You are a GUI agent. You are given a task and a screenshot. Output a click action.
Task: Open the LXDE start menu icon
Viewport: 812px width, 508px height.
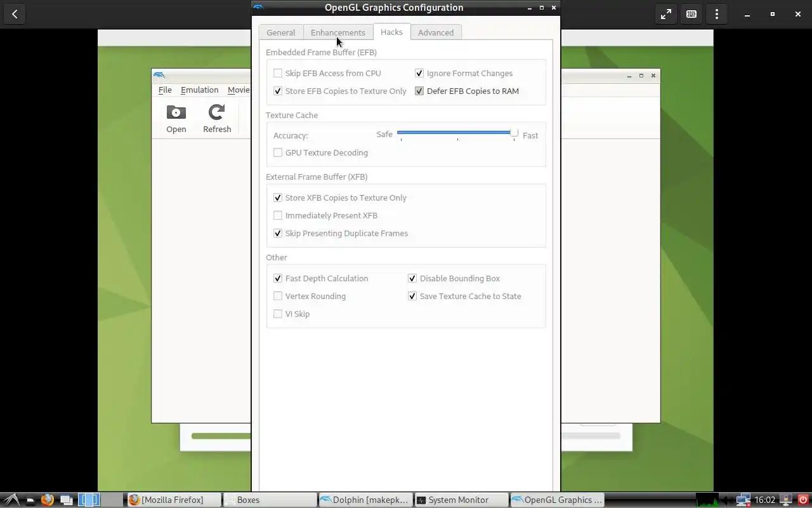[x=11, y=500]
